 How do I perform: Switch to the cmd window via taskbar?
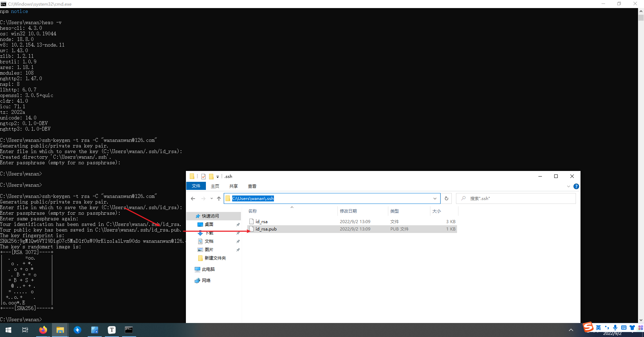coord(129,330)
